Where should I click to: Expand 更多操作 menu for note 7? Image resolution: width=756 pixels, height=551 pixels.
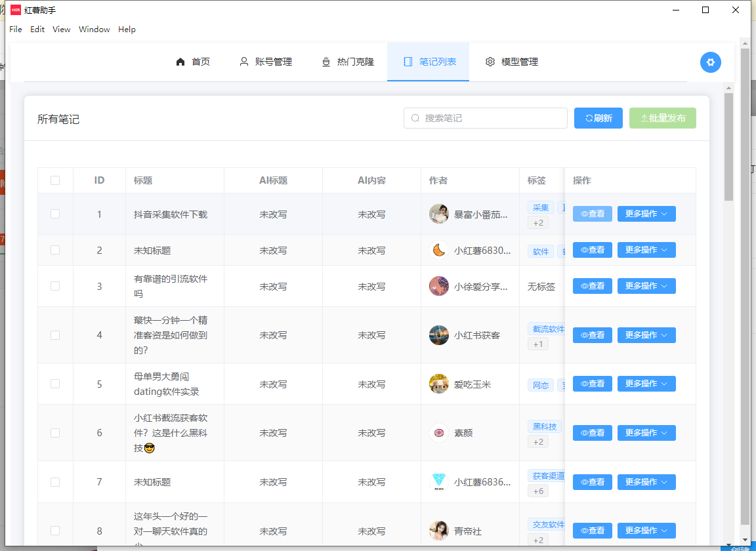click(646, 482)
